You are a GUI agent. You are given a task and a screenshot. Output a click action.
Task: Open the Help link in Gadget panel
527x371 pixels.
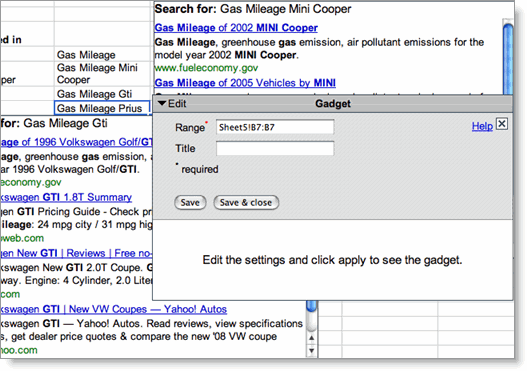point(482,126)
